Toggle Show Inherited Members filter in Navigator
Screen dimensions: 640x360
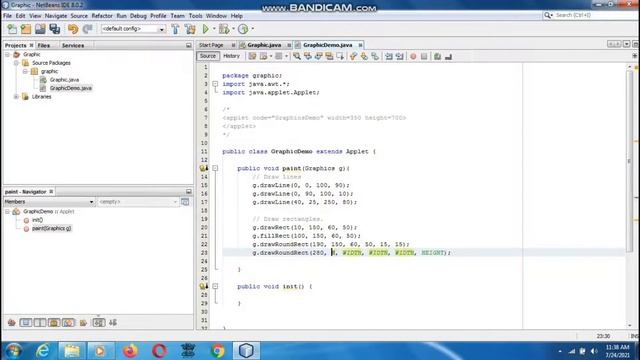[11, 323]
